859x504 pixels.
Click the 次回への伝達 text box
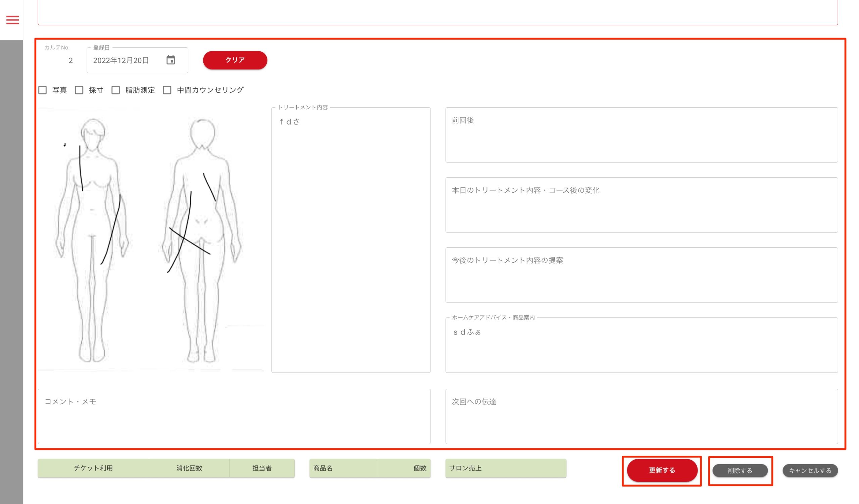click(641, 416)
